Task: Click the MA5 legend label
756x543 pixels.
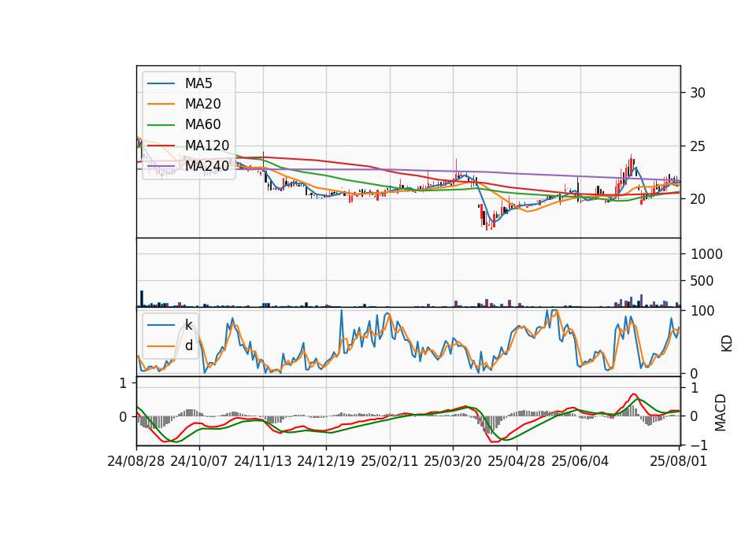Action: click(198, 83)
